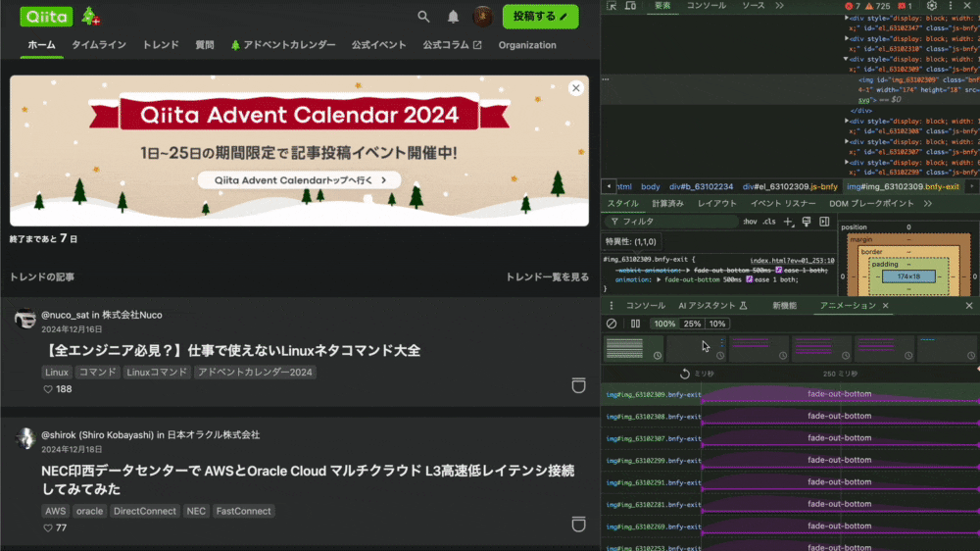Toggle the :hov element state panel

click(750, 222)
